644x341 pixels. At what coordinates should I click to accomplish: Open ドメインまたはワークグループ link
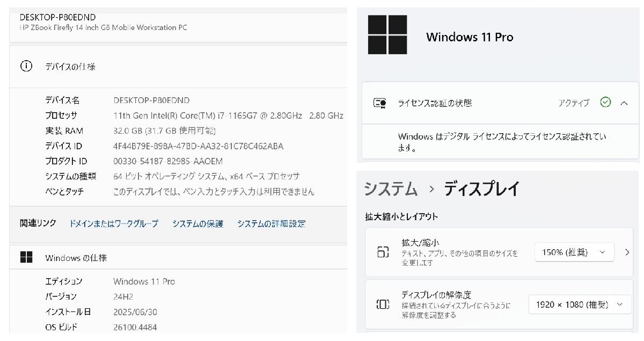click(x=114, y=223)
